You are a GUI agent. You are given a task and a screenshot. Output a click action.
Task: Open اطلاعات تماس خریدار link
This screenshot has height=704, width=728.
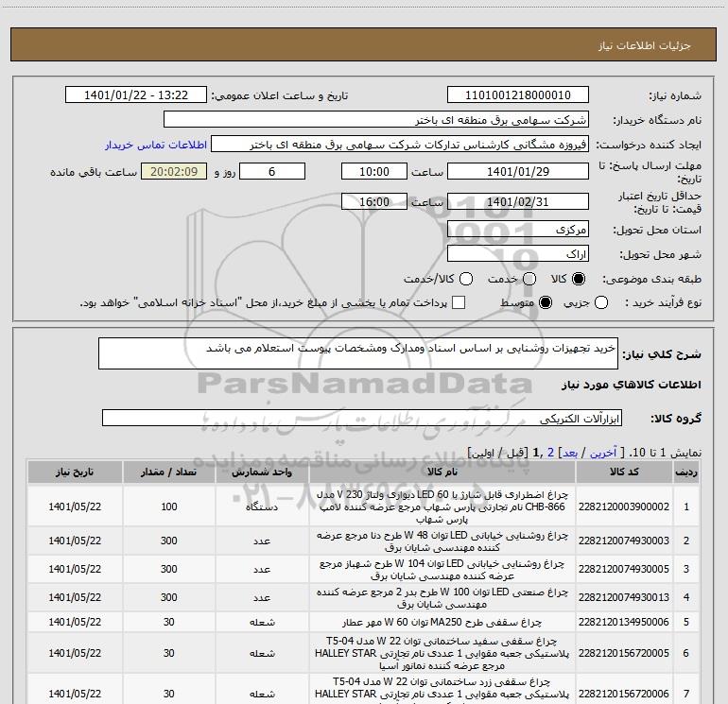point(156,145)
